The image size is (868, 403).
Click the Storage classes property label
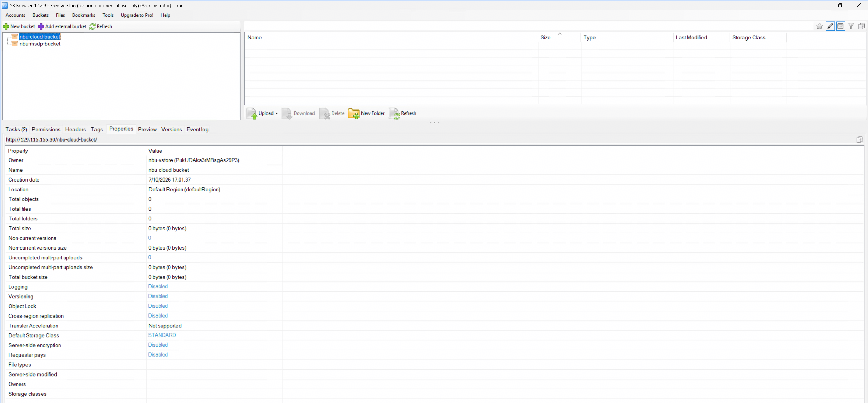(27, 394)
